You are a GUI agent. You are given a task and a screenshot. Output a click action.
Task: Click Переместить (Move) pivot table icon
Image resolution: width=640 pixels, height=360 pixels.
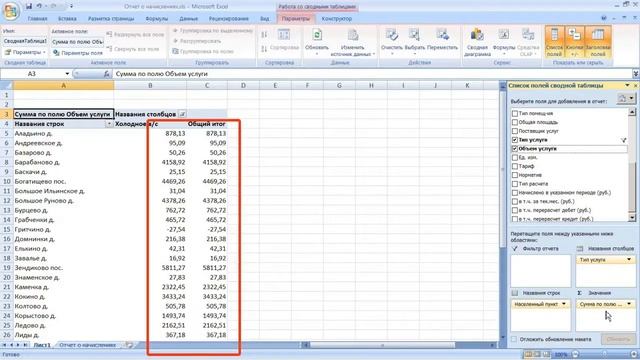coord(442,35)
